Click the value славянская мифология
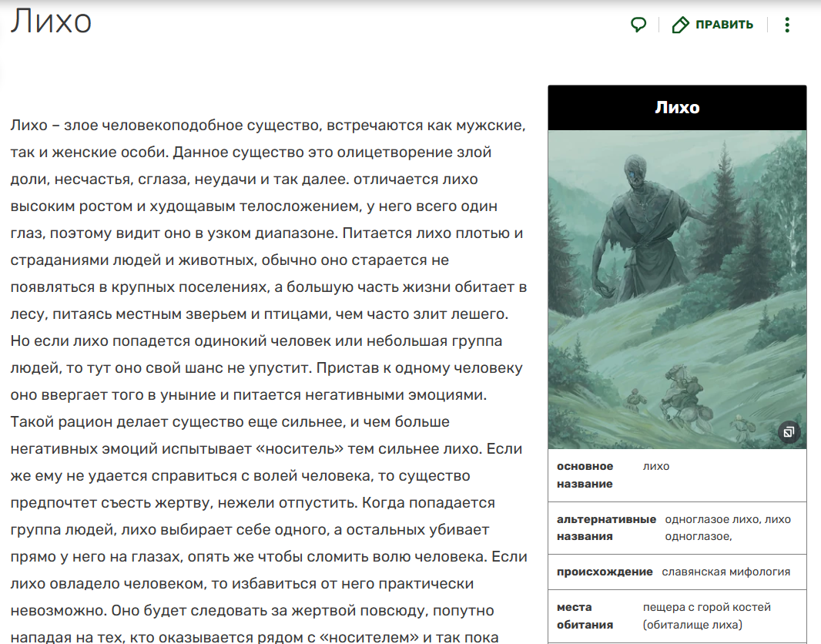The height and width of the screenshot is (644, 821). (x=725, y=572)
